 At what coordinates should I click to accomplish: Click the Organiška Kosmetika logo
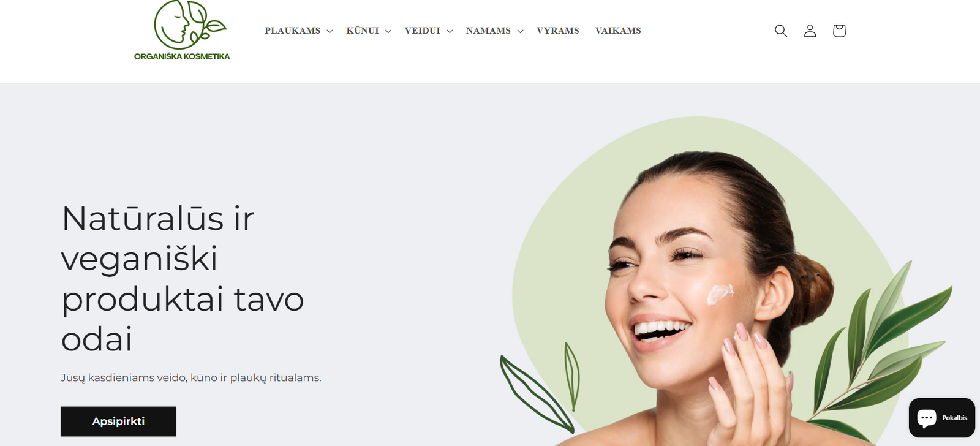[x=182, y=31]
